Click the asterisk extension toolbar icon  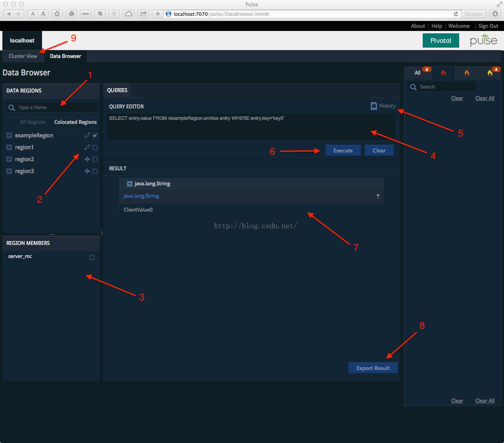[114, 14]
